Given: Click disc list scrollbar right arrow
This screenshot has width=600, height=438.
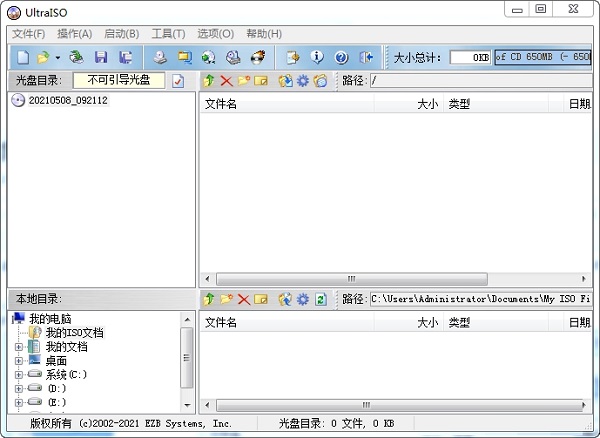Looking at the screenshot, I should point(584,279).
